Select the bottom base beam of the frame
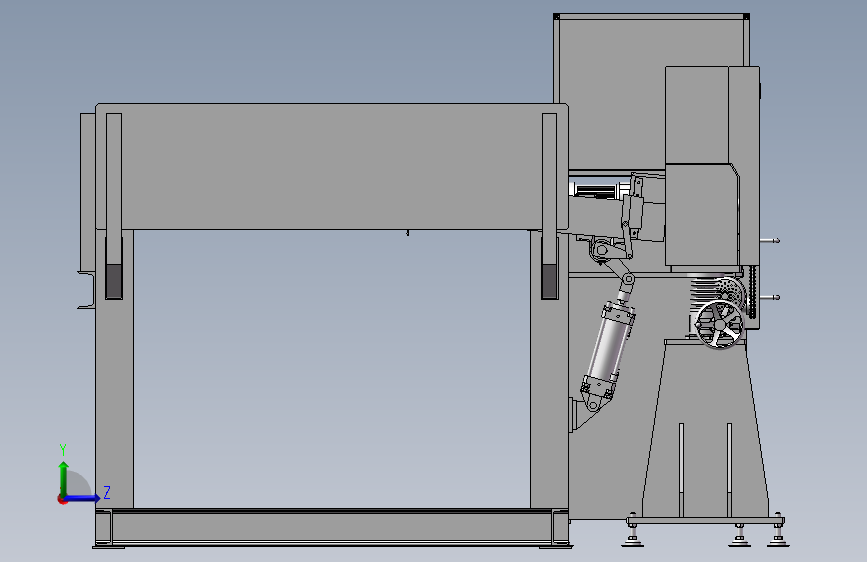The image size is (867, 562). click(x=332, y=527)
